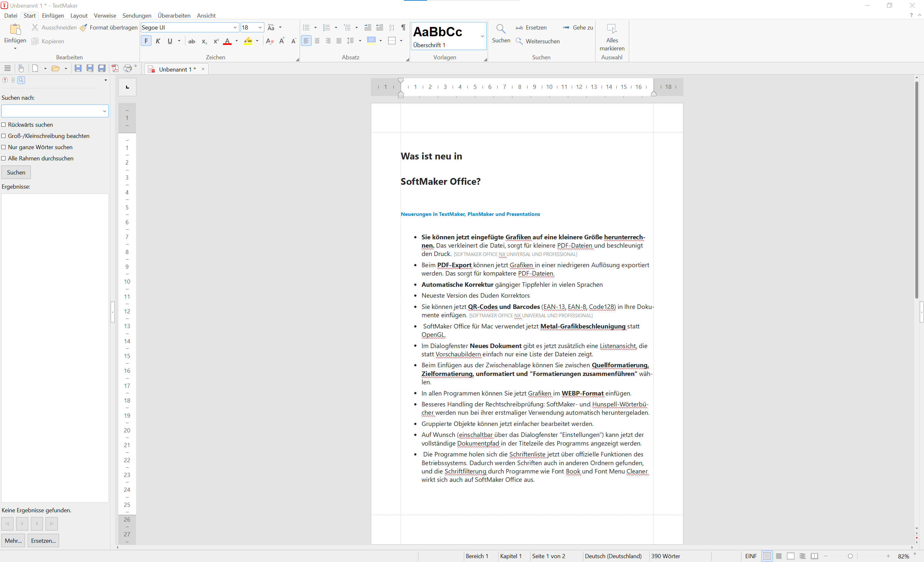This screenshot has height=562, width=924.
Task: Expand the font size 18 dropdown
Action: pyautogui.click(x=260, y=27)
